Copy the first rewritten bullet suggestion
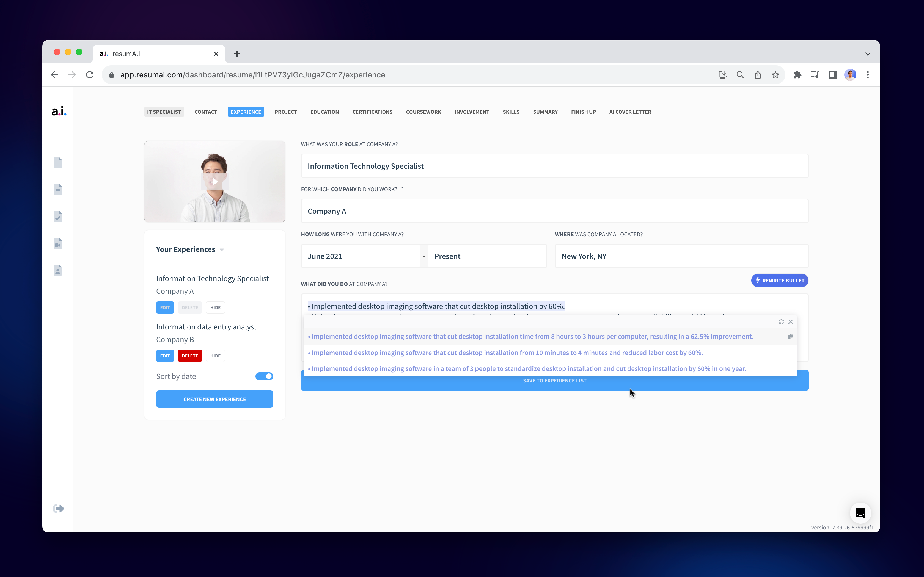The height and width of the screenshot is (577, 924). (790, 336)
